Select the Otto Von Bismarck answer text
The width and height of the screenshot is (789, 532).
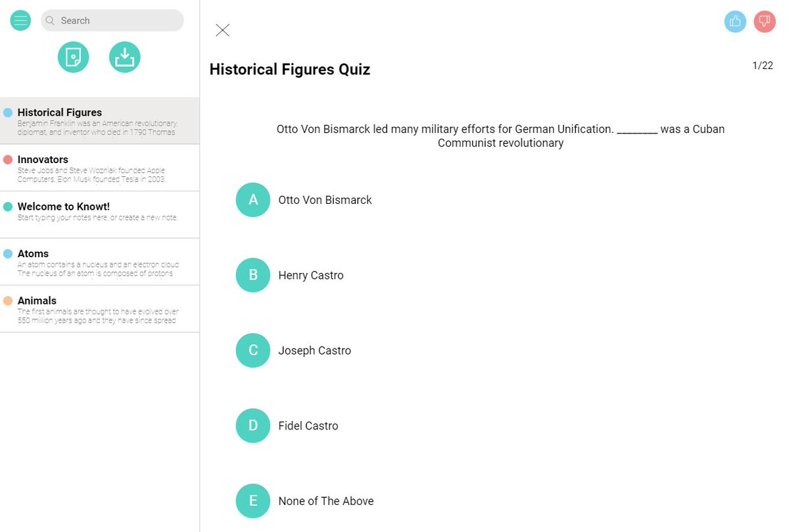pyautogui.click(x=325, y=200)
